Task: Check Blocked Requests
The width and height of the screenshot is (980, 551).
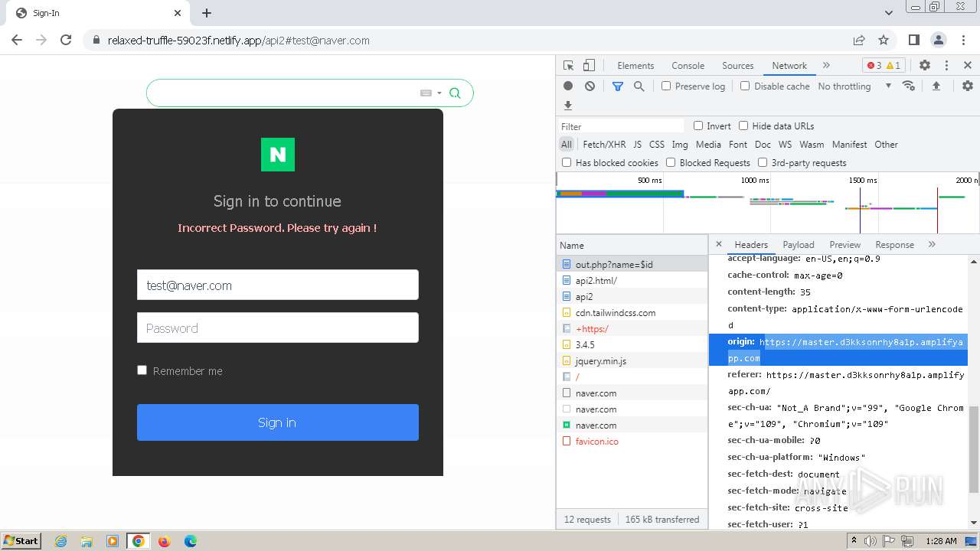Action: (671, 162)
